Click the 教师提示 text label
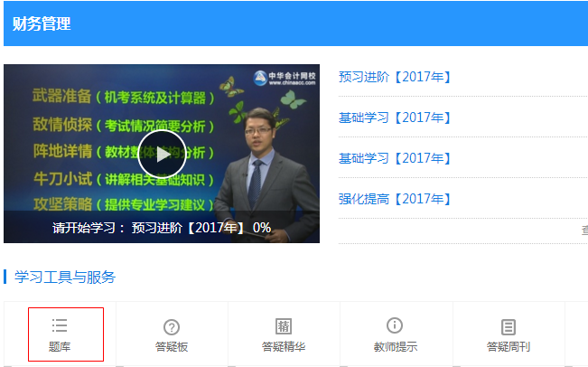 396,346
